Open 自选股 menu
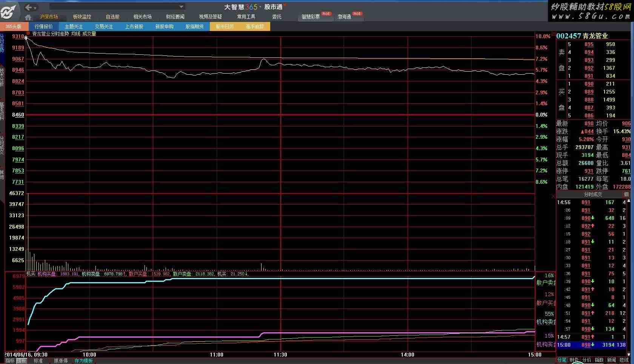The height and width of the screenshot is (364, 634). [112, 17]
